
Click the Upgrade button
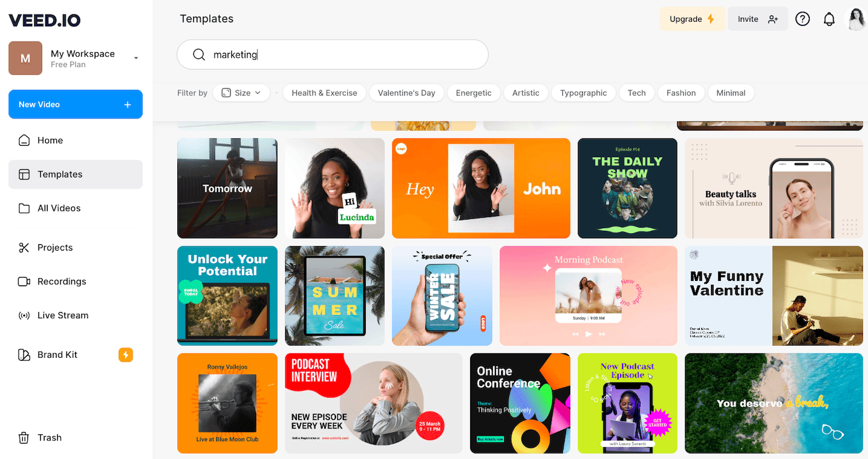coord(693,19)
